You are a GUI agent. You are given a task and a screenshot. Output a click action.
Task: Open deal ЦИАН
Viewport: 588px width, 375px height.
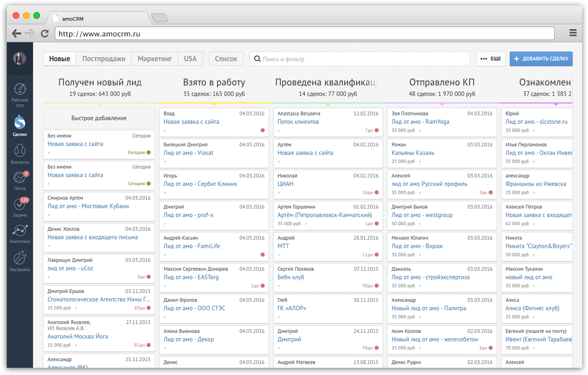pyautogui.click(x=285, y=184)
